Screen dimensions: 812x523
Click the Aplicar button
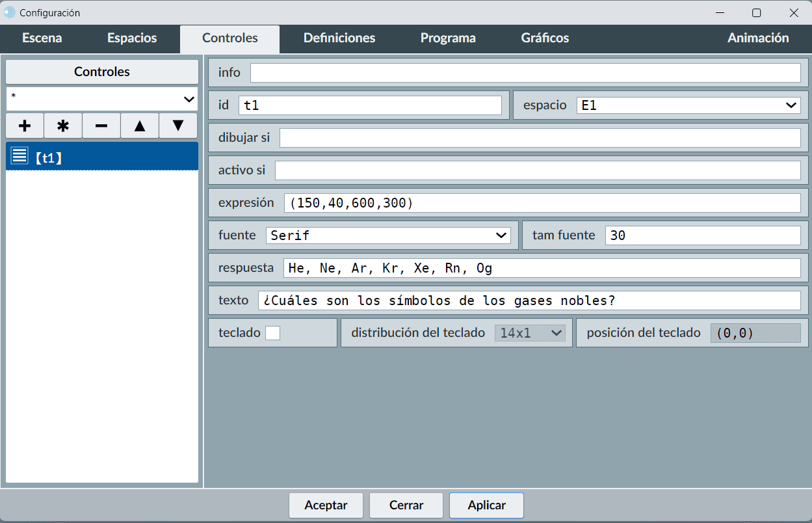click(x=486, y=505)
